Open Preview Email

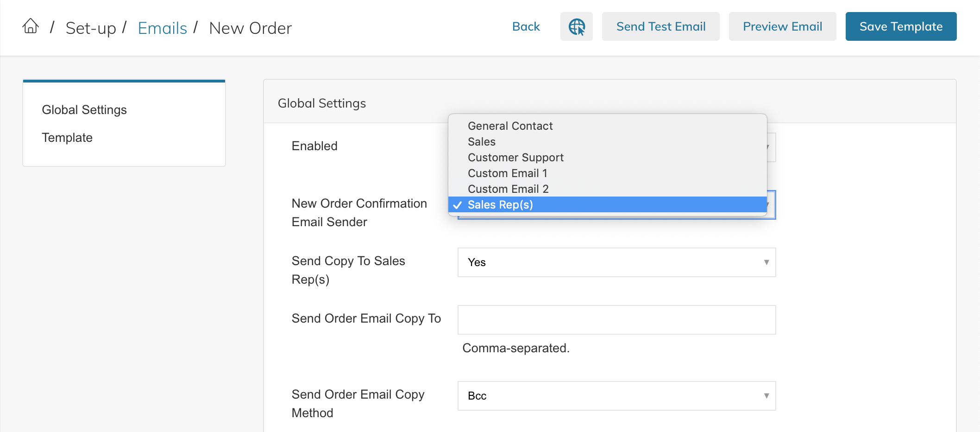click(783, 26)
